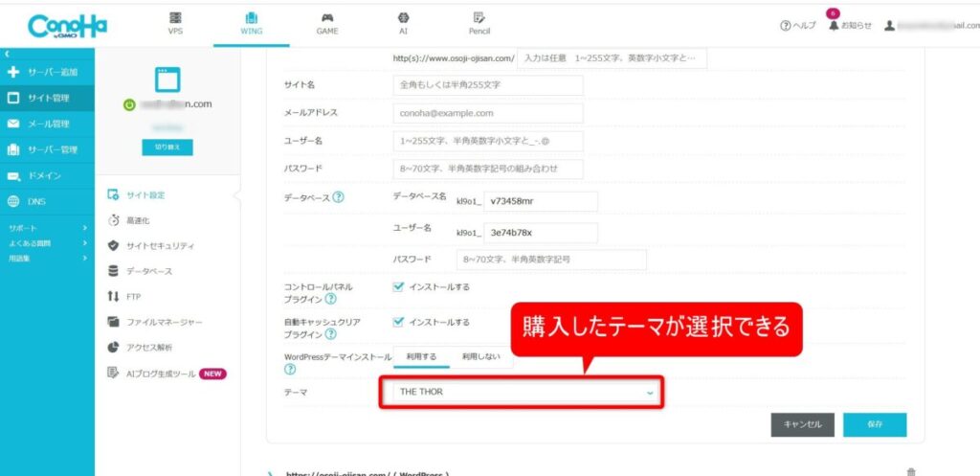Click the データベース help question icon

click(338, 197)
